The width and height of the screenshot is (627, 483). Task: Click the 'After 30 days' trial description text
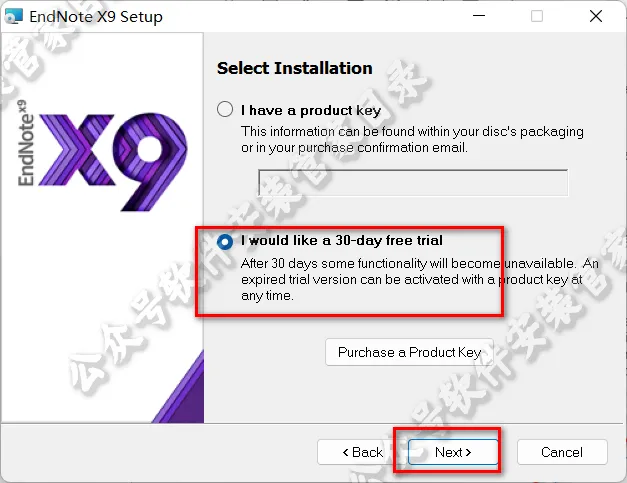click(420, 279)
